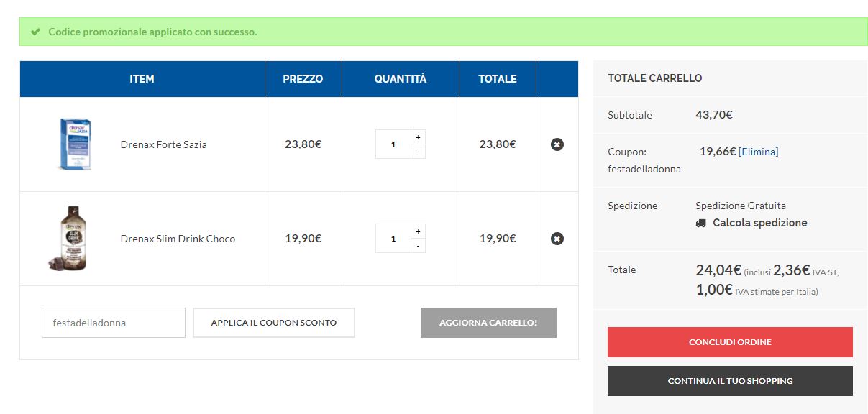
Task: Increase Drenax Slim Drink Choco quantity
Action: tap(418, 231)
